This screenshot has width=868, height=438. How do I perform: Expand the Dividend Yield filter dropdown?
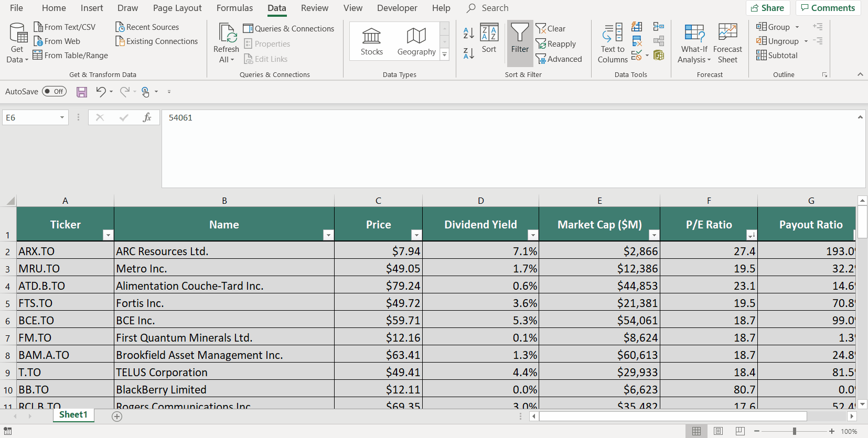[533, 235]
